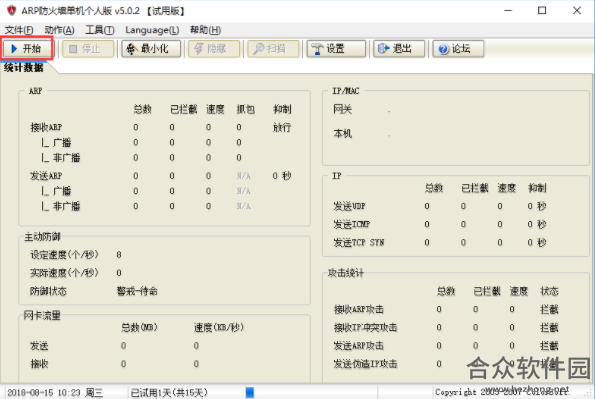595x399 pixels.
Task: Click the question mark icon on 论坛
Action: pos(443,49)
